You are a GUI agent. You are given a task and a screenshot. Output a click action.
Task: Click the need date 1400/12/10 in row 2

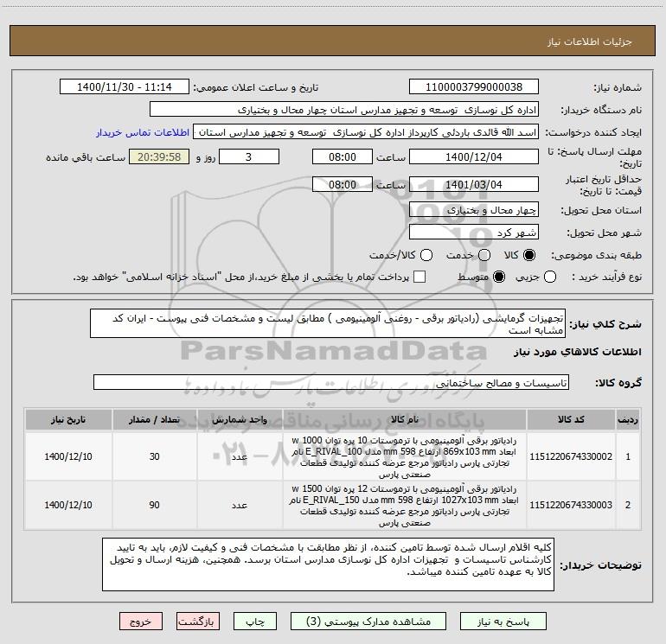click(68, 505)
